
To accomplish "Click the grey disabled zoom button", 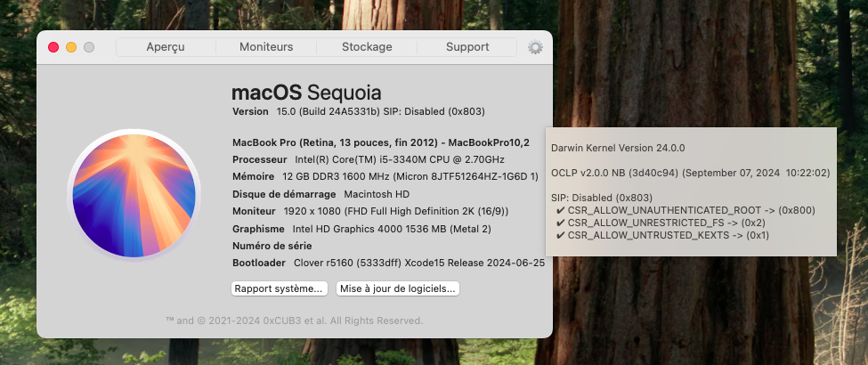I will pyautogui.click(x=88, y=47).
